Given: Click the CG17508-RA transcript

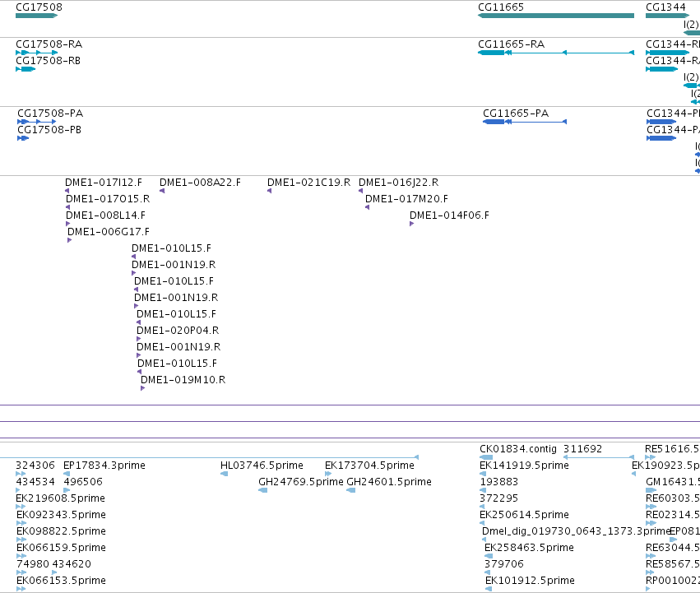Looking at the screenshot, I should click(37, 53).
